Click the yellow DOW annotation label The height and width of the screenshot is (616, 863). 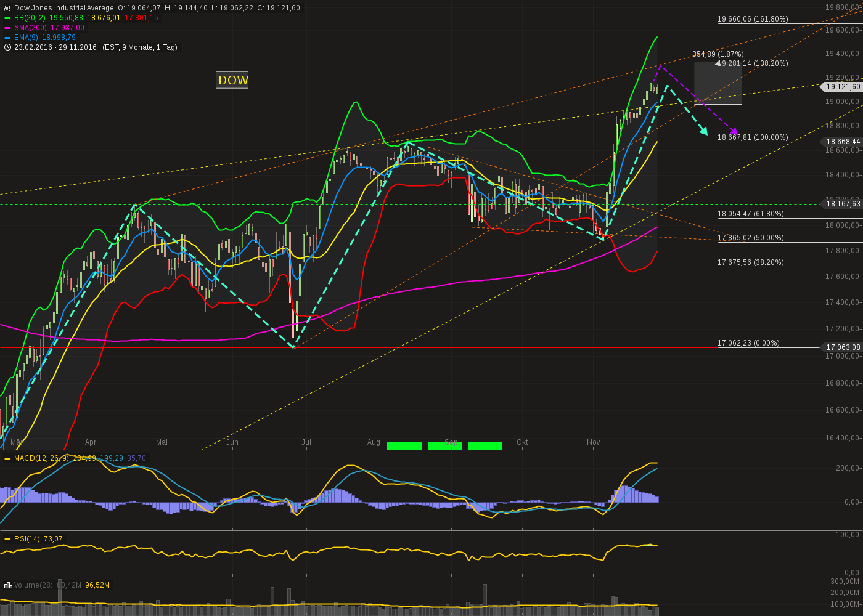pyautogui.click(x=232, y=79)
